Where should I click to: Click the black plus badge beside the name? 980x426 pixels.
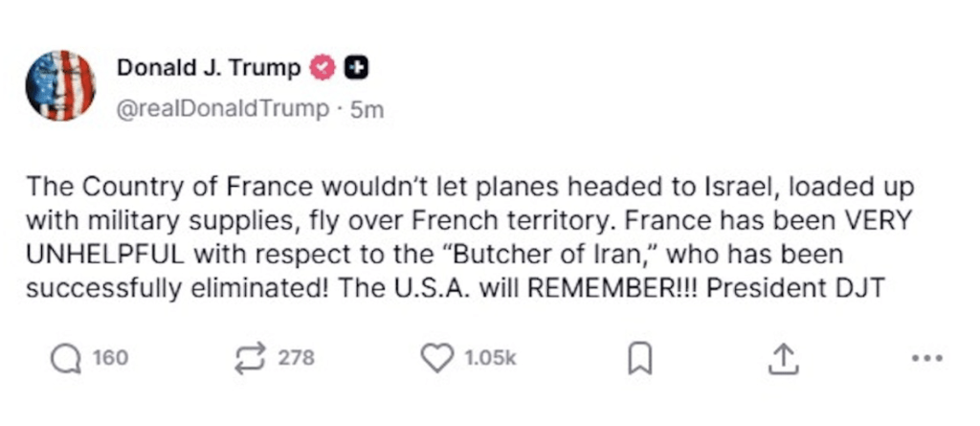[x=355, y=68]
